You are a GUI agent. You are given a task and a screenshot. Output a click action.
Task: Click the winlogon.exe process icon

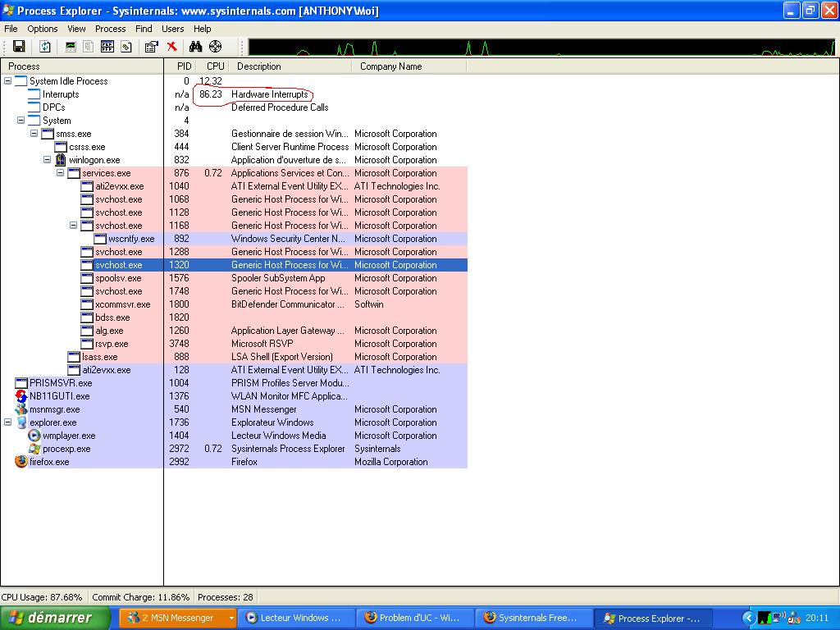point(61,160)
